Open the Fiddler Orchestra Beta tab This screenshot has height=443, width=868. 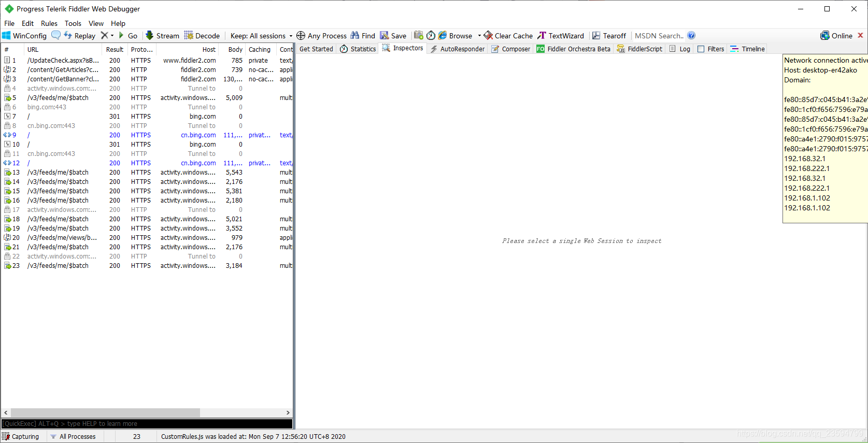click(x=573, y=49)
